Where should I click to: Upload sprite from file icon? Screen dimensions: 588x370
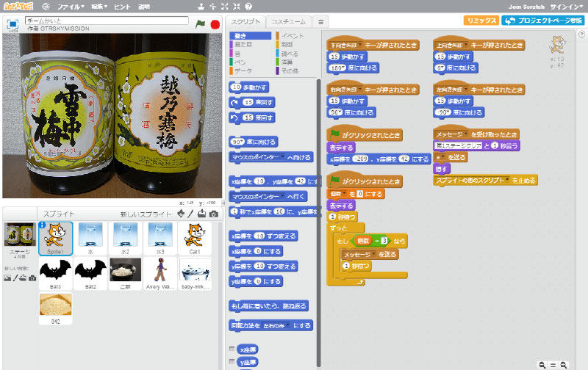click(201, 214)
